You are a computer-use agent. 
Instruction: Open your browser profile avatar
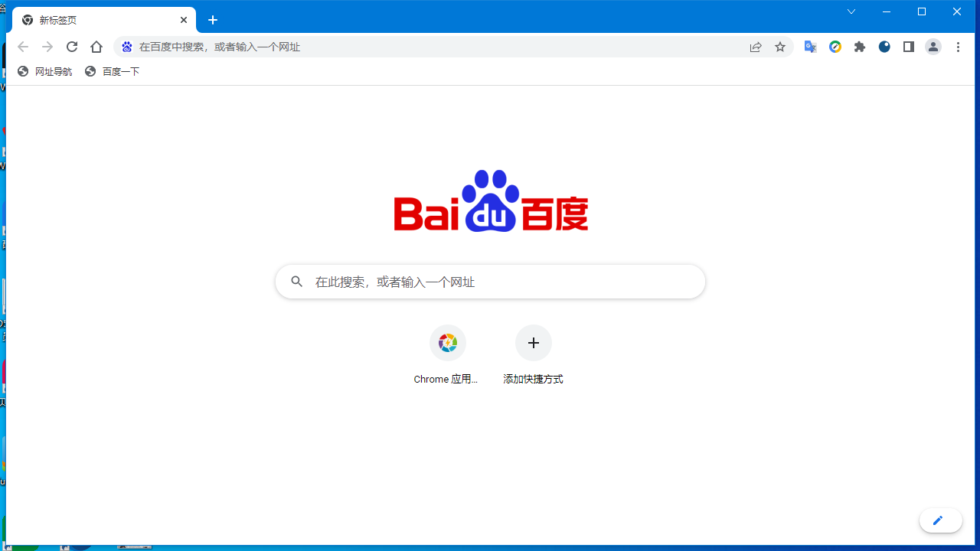[933, 47]
